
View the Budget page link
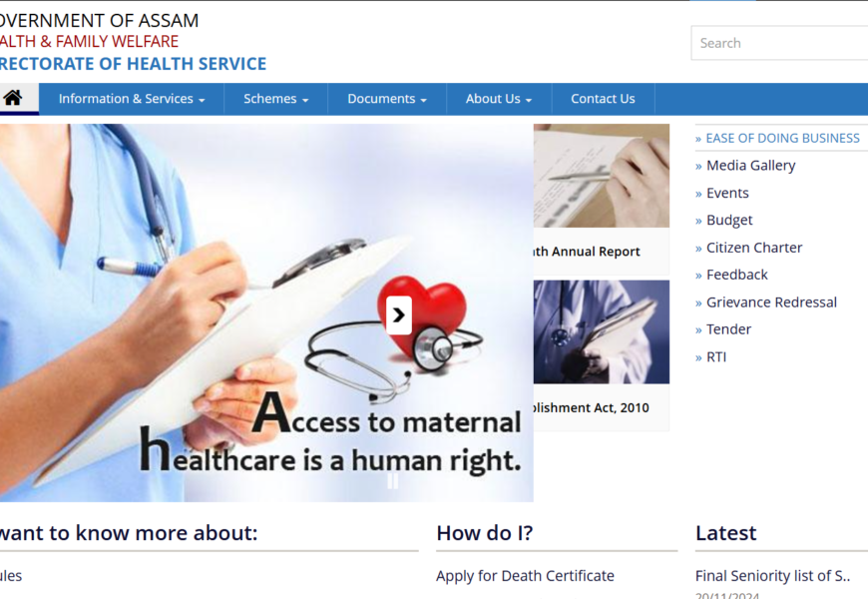(x=729, y=220)
